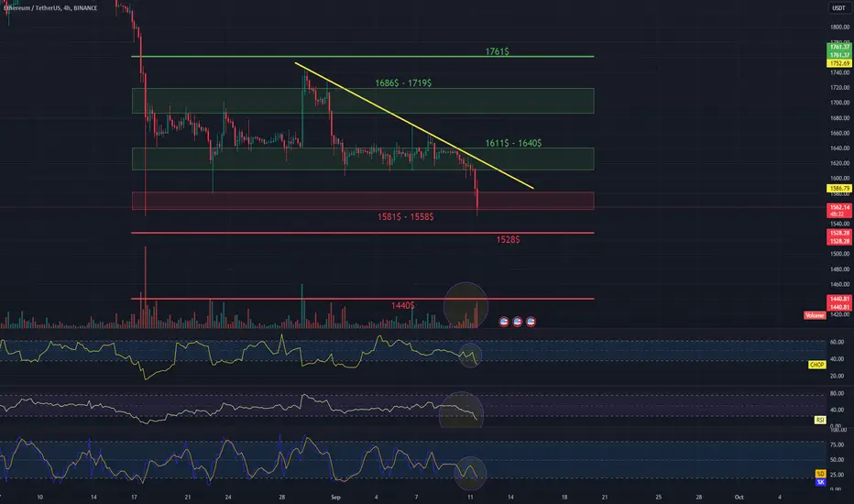Click the 1611$ - 1640$ zone label
Viewport: 854px width, 504px height.
[513, 143]
